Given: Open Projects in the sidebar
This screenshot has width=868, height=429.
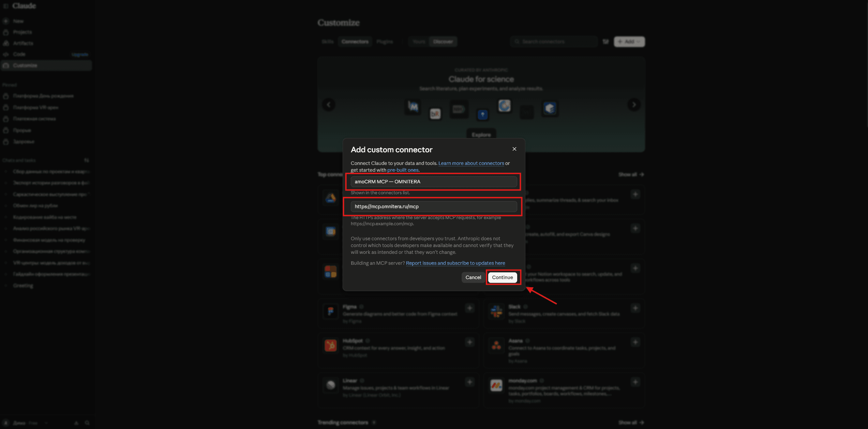Looking at the screenshot, I should click(46, 32).
